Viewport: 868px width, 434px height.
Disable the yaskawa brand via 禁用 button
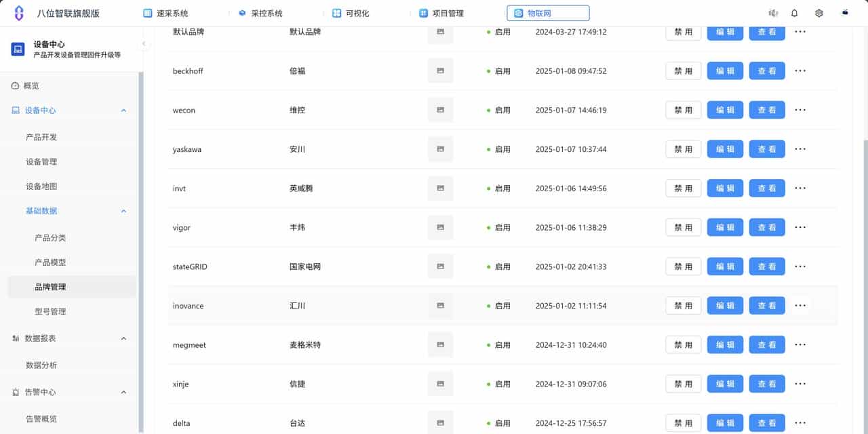click(x=683, y=149)
